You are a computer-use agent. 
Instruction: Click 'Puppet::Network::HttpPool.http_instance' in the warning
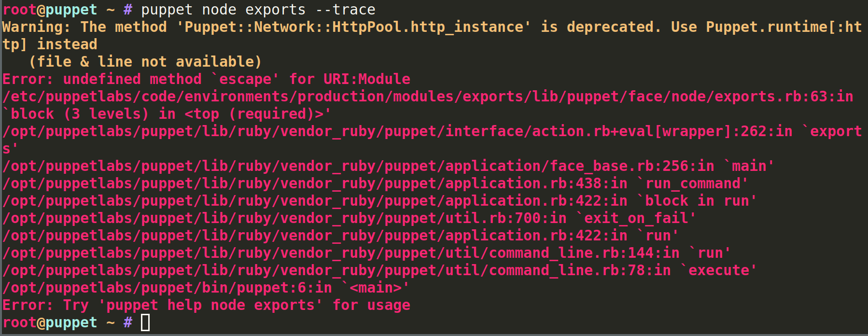pyautogui.click(x=353, y=27)
